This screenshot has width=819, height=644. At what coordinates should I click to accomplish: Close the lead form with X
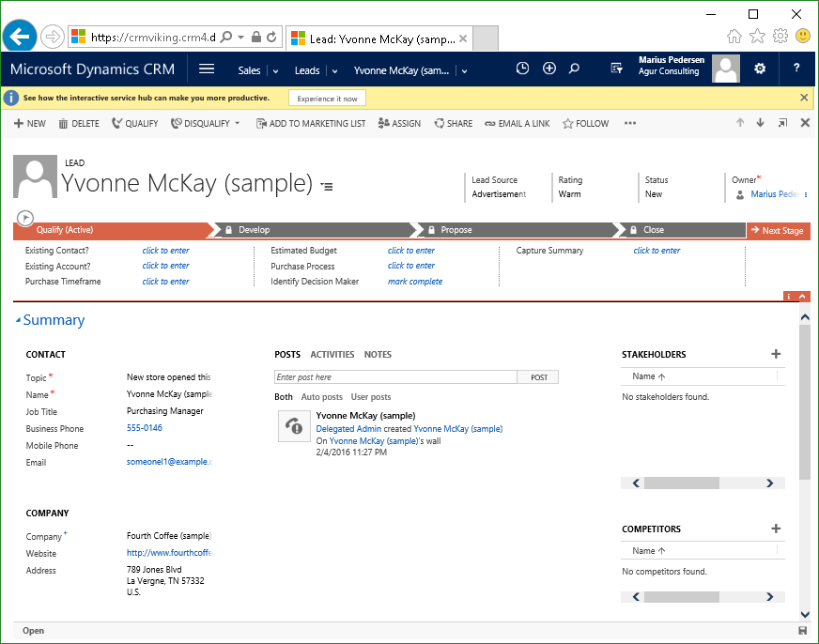[805, 123]
